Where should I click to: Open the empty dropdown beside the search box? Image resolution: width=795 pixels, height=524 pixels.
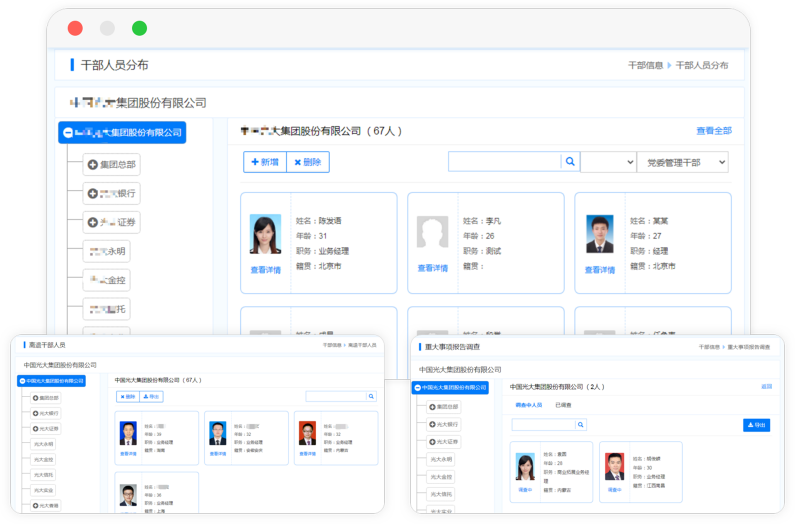[608, 162]
